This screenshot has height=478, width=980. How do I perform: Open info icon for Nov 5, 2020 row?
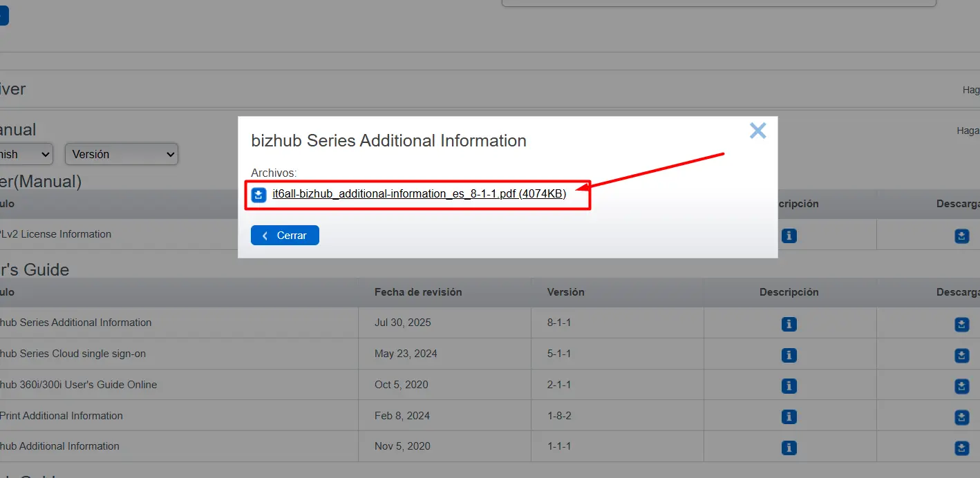[789, 448]
